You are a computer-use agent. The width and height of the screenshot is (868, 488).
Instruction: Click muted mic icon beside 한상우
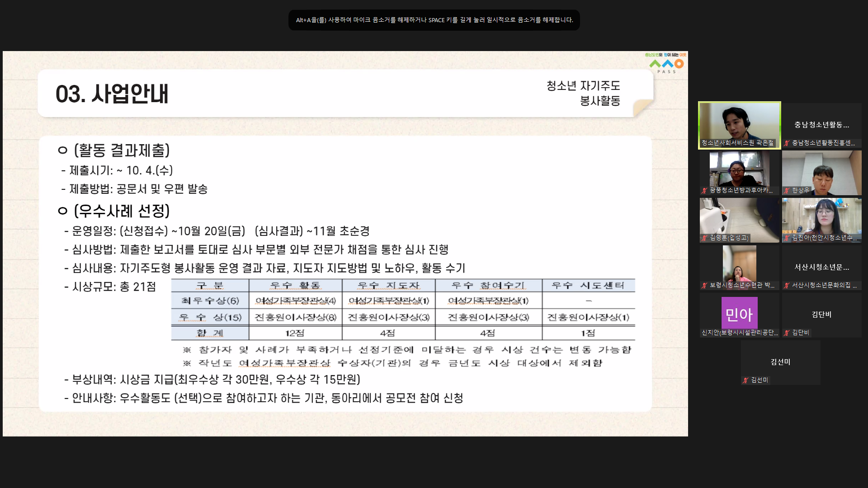tap(787, 191)
